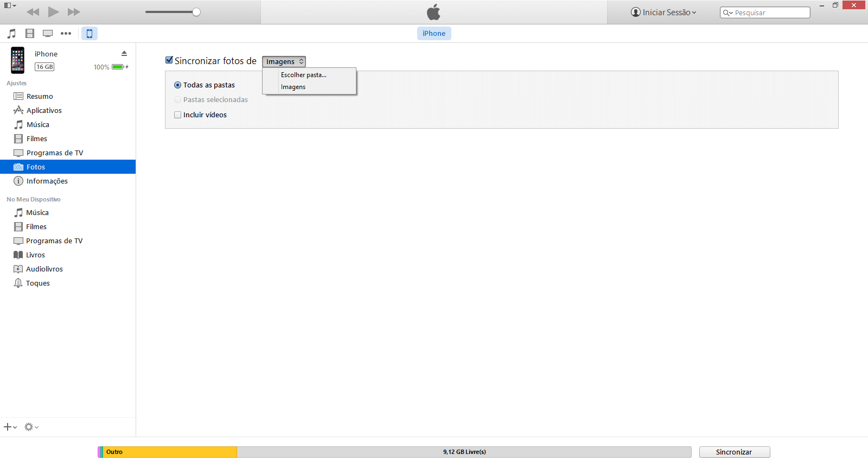This screenshot has width=868, height=467.
Task: Open the add (+) menu bottom-left
Action: [x=10, y=427]
